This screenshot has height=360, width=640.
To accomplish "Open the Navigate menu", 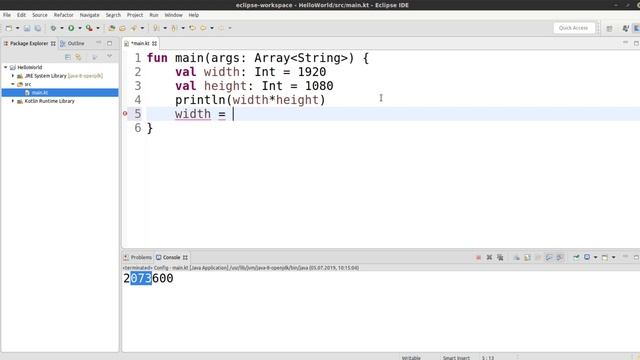I will point(89,15).
